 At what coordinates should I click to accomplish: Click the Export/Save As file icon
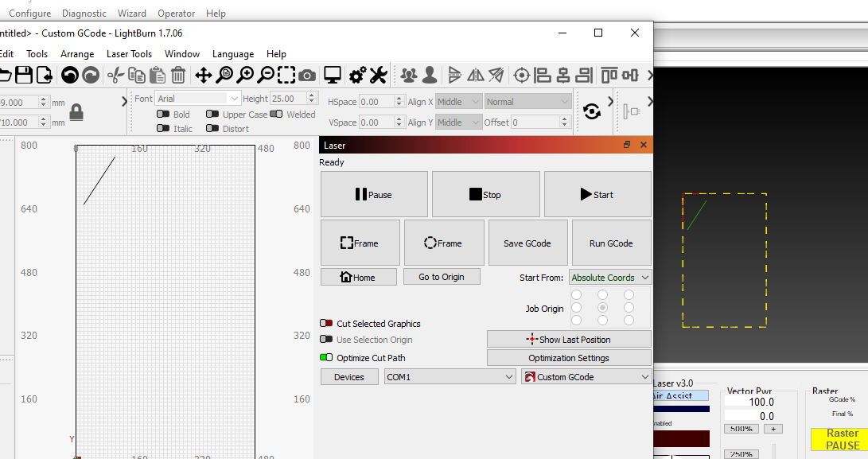click(45, 75)
